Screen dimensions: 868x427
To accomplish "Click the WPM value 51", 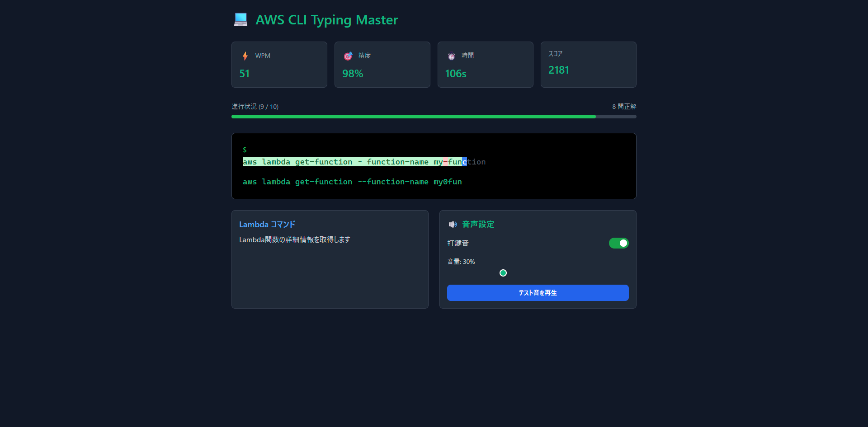I will [245, 74].
